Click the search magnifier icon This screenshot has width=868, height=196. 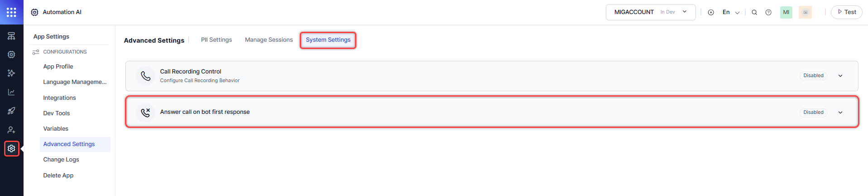pos(754,12)
